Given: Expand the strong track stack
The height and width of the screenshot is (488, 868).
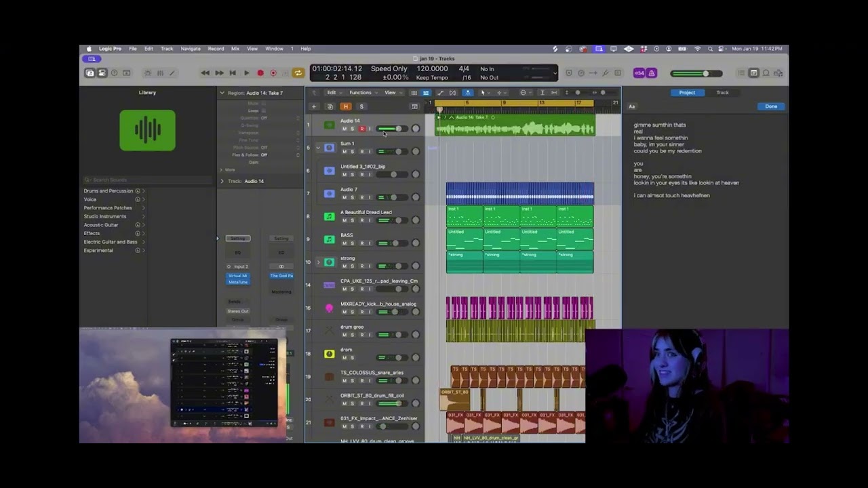Looking at the screenshot, I should pos(318,262).
